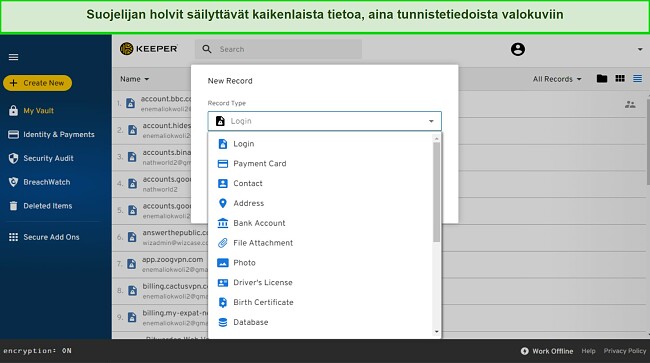Select Photo record type
The height and width of the screenshot is (363, 650).
click(x=320, y=263)
